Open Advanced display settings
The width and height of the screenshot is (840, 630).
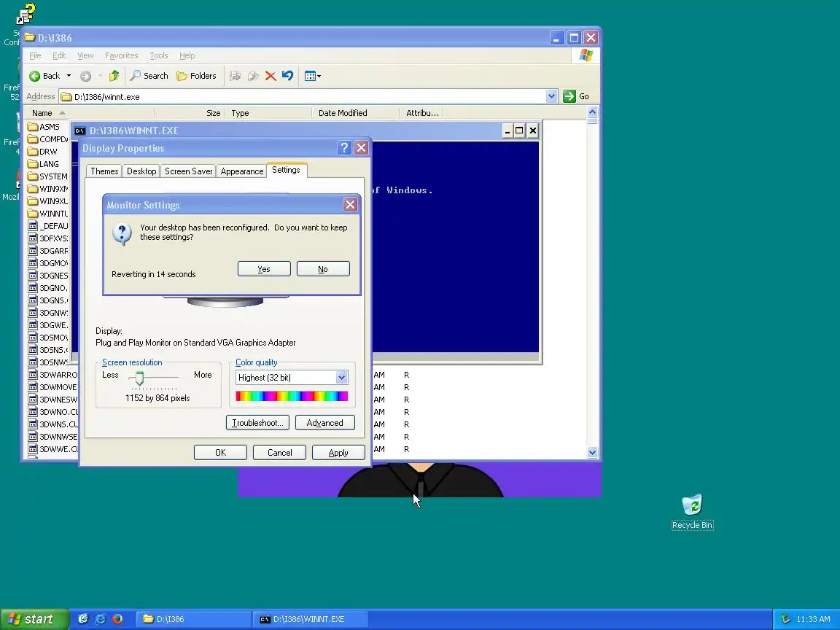[324, 423]
